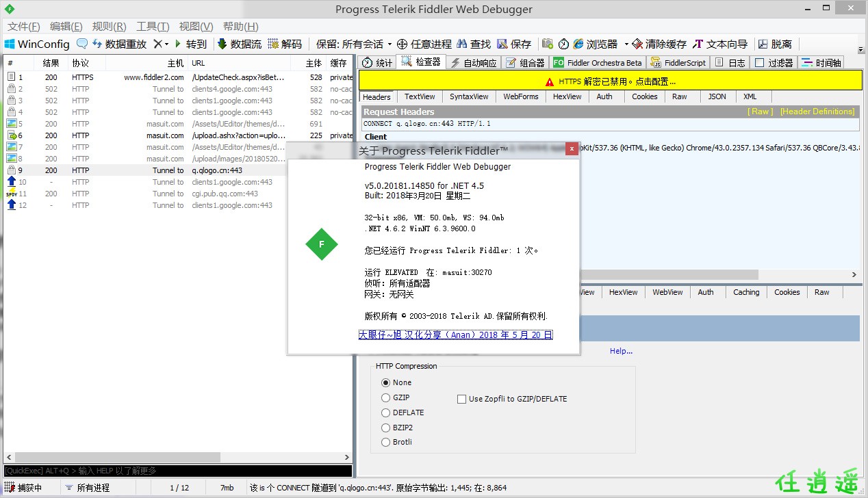Click the request headers horizontal scrollbar
Screen dimensions: 868x498
click(x=561, y=275)
